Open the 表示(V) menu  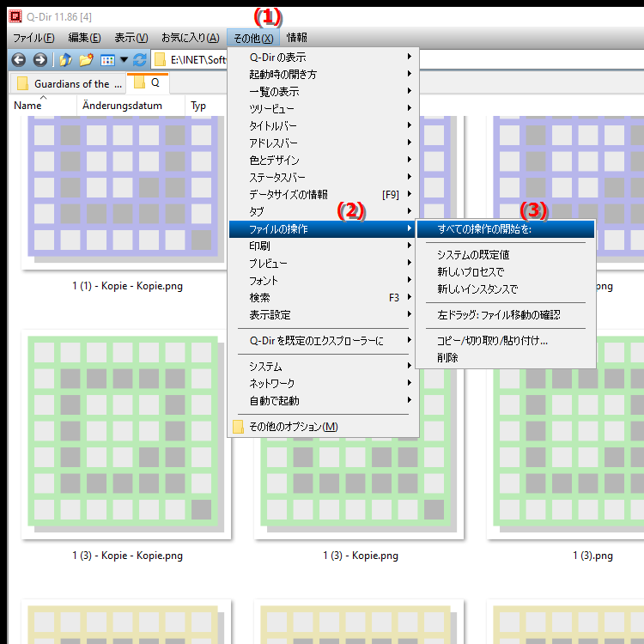131,38
